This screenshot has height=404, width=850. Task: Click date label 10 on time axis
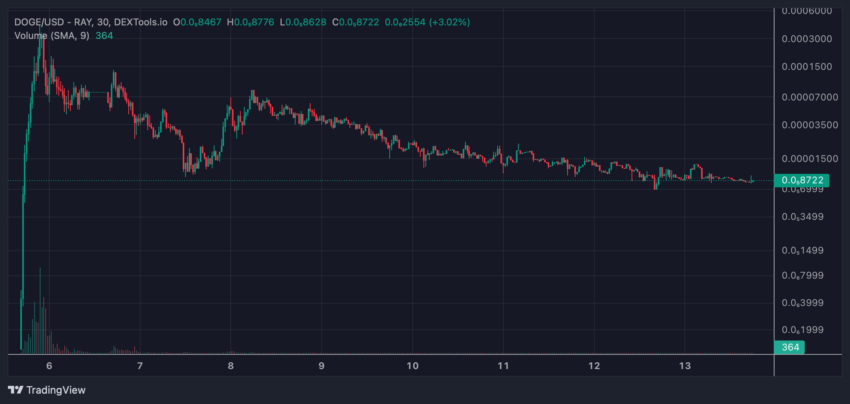413,365
